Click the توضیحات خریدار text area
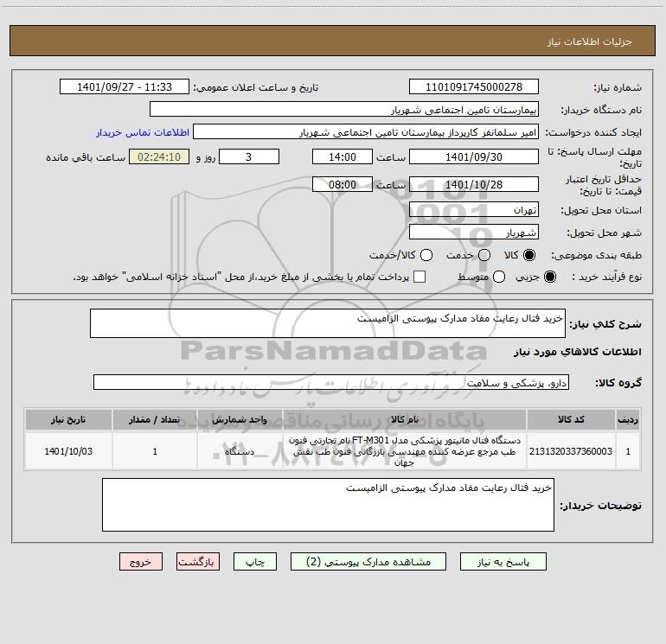 point(328,505)
